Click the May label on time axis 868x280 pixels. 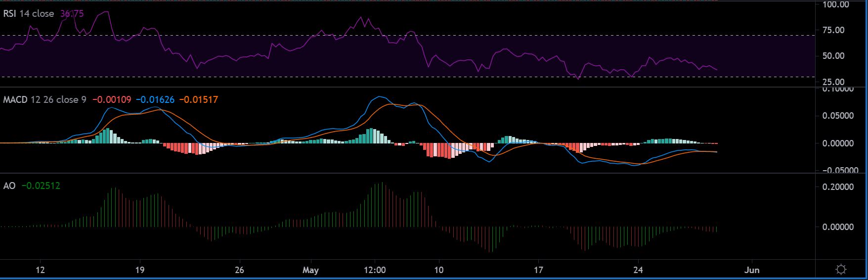[x=310, y=271]
